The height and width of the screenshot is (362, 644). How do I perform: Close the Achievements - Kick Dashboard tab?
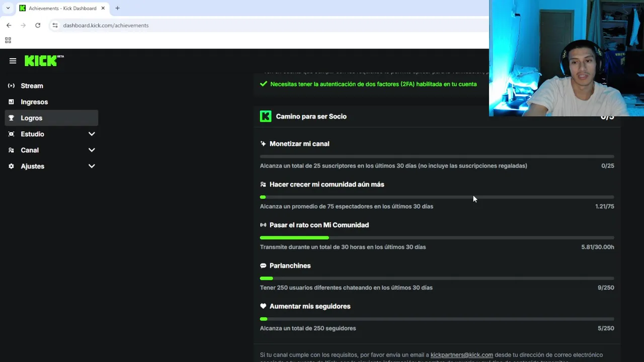pyautogui.click(x=103, y=8)
